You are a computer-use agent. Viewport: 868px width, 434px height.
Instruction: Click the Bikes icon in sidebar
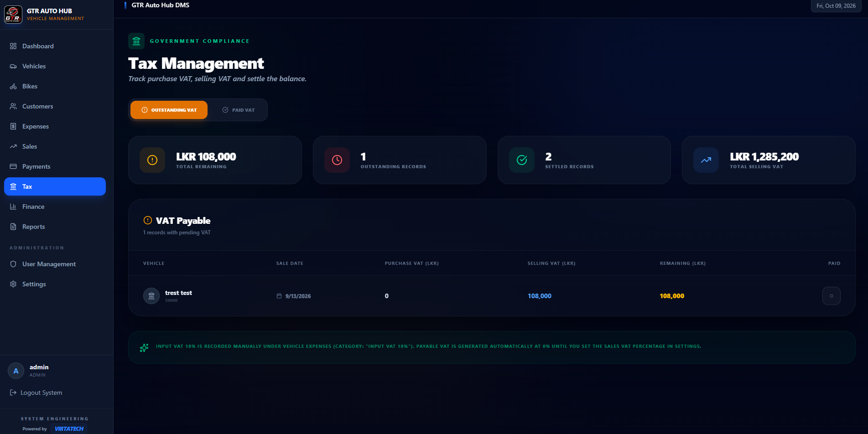click(13, 86)
